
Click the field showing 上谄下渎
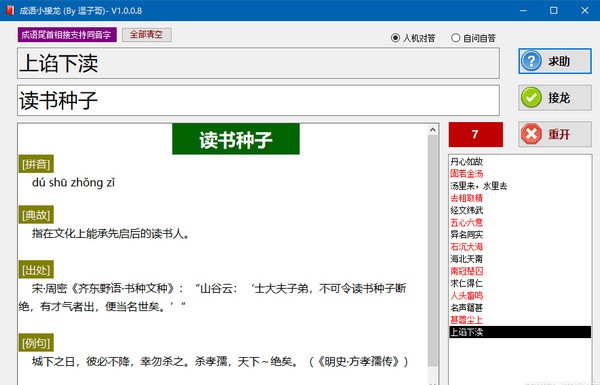click(x=258, y=63)
